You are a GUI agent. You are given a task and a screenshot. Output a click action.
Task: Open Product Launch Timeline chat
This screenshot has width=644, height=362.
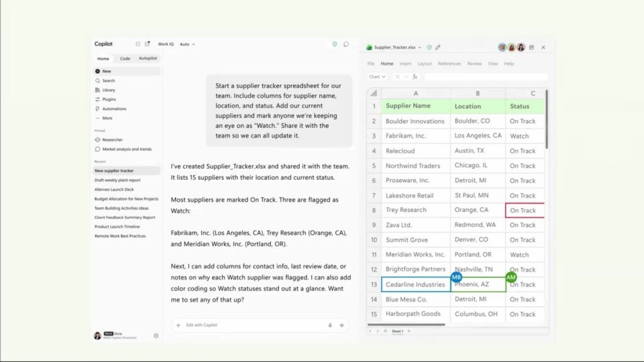117,226
